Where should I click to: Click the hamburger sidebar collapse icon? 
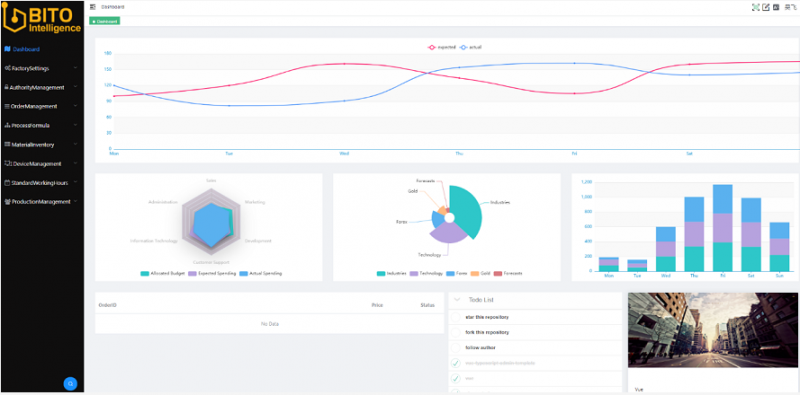click(x=92, y=7)
